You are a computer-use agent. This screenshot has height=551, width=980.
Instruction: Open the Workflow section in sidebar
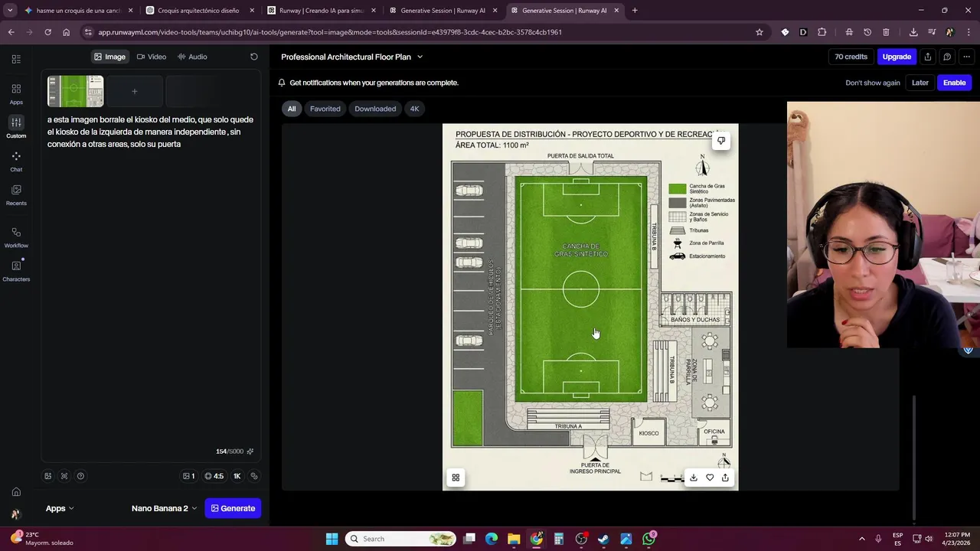[16, 237]
